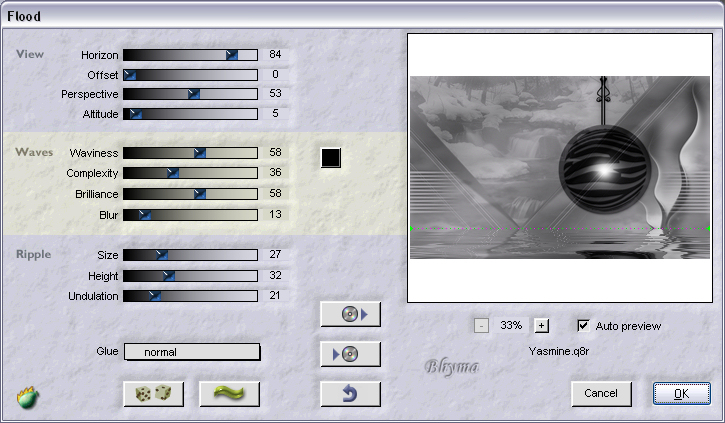The height and width of the screenshot is (423, 725).
Task: Click the Blur slider handle
Action: (145, 215)
